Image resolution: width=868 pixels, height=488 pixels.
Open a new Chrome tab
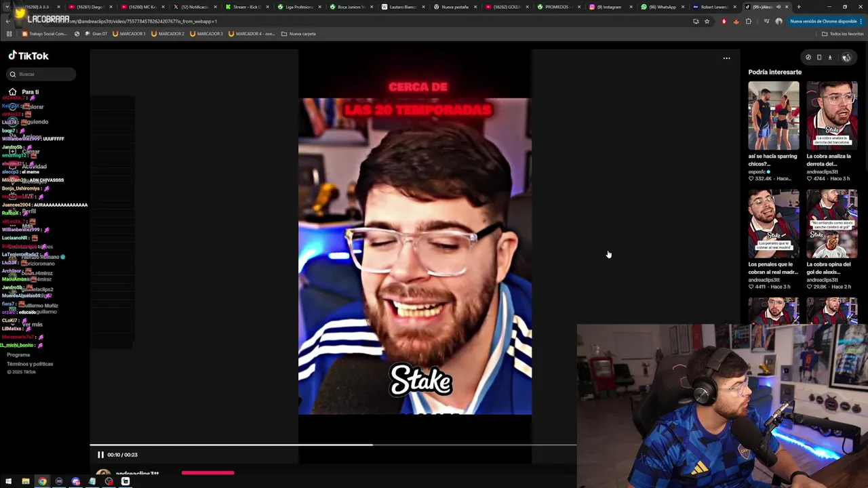tap(799, 7)
